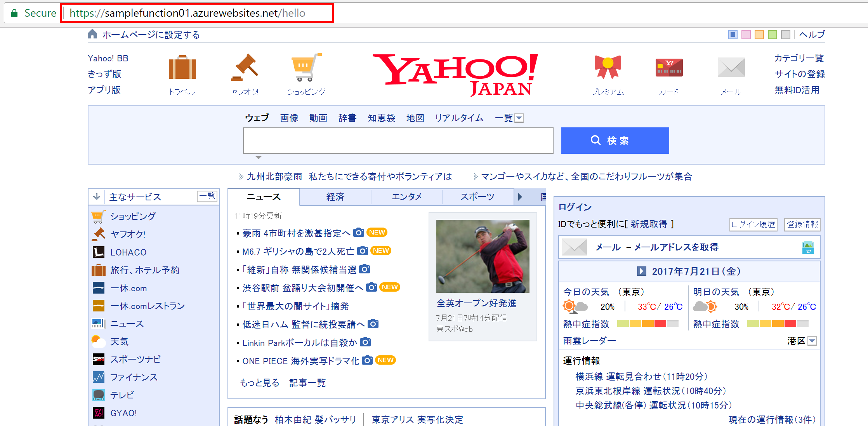Viewport: 868px width, 426px height.
Task: Switch to the エンタメ news tab
Action: tap(407, 197)
